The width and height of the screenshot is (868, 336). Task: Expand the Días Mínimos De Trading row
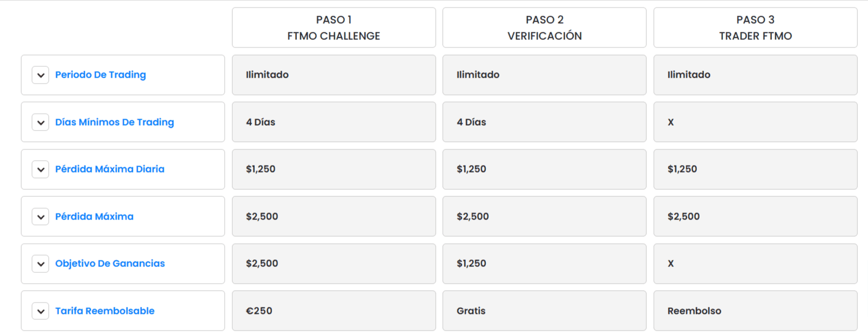[x=40, y=122]
